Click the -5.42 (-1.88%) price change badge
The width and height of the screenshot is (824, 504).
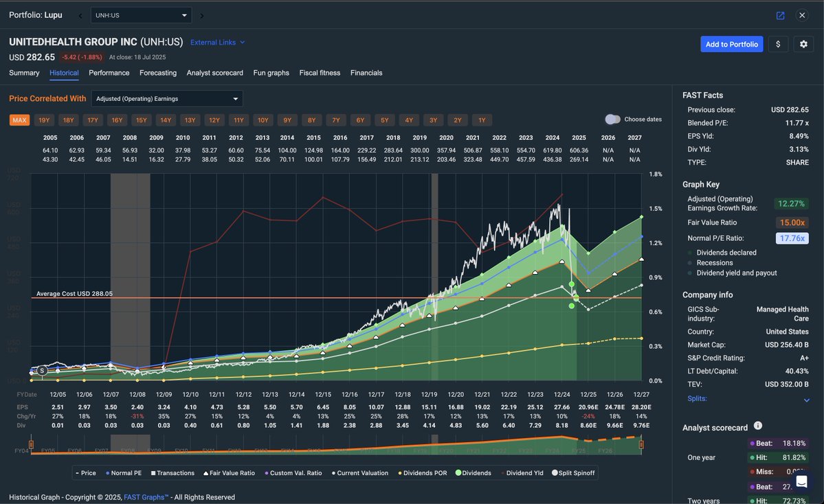pyautogui.click(x=82, y=57)
